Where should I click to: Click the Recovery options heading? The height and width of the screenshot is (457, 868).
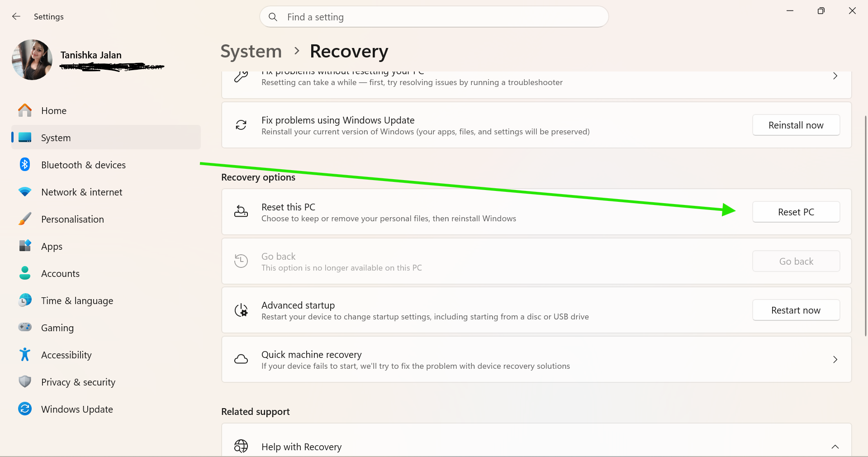pyautogui.click(x=258, y=177)
